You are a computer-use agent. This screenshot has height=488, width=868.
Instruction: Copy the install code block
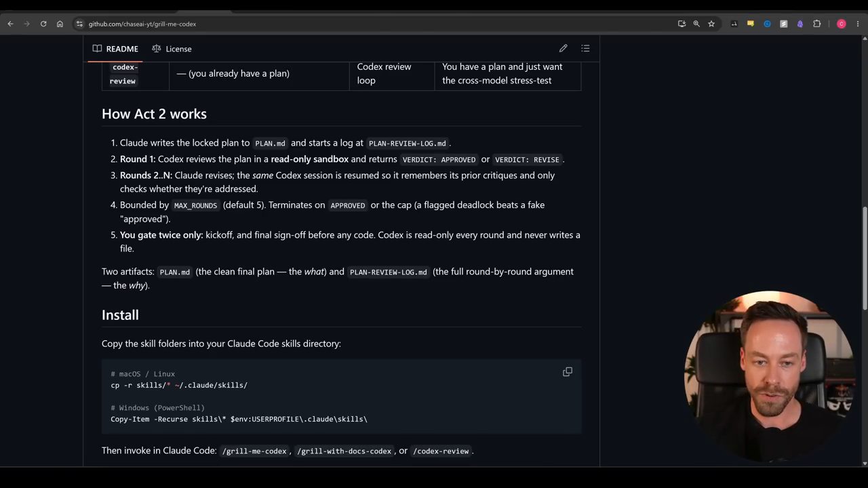point(568,372)
